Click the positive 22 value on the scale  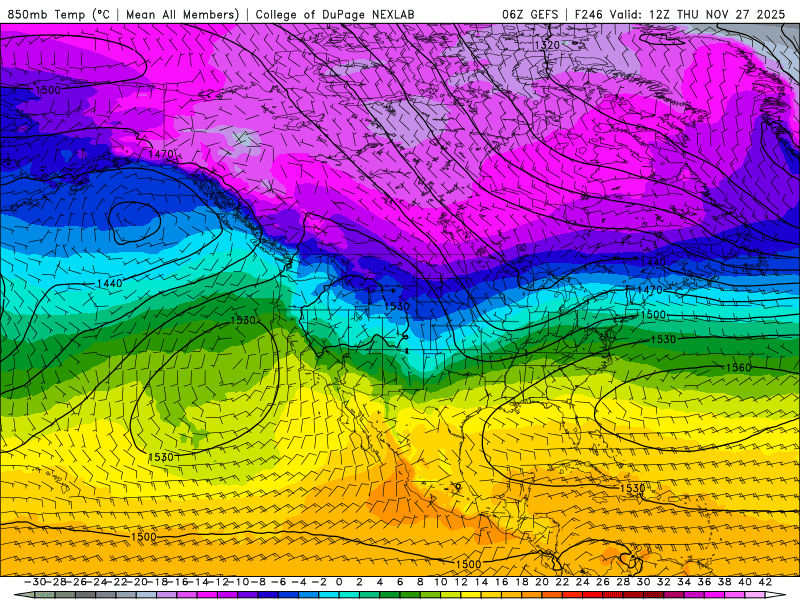[562, 582]
